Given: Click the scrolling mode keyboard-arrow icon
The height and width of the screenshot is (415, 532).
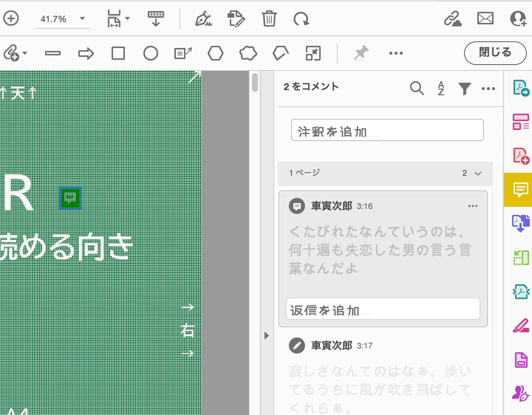Looking at the screenshot, I should [x=156, y=18].
